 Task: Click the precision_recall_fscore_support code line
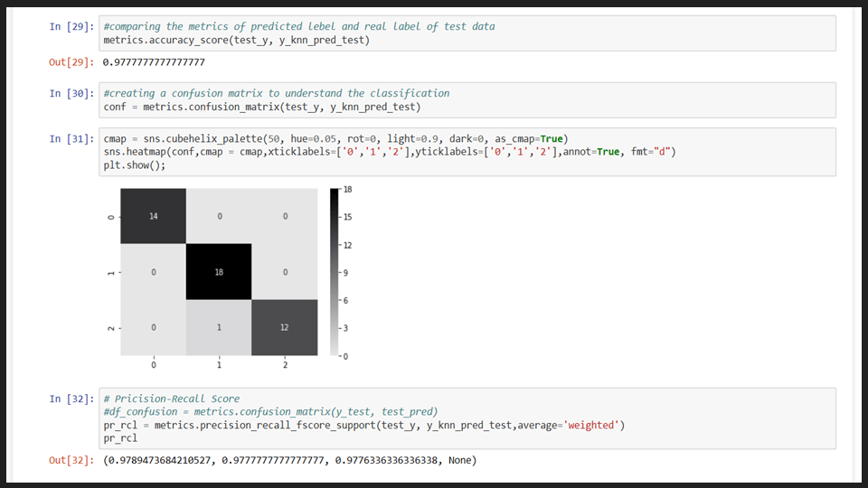coord(363,425)
